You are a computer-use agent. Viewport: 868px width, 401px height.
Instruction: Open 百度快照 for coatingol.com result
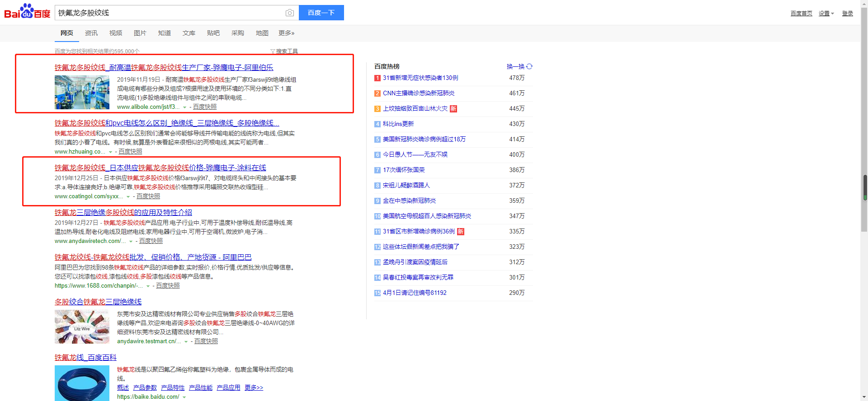(x=148, y=196)
